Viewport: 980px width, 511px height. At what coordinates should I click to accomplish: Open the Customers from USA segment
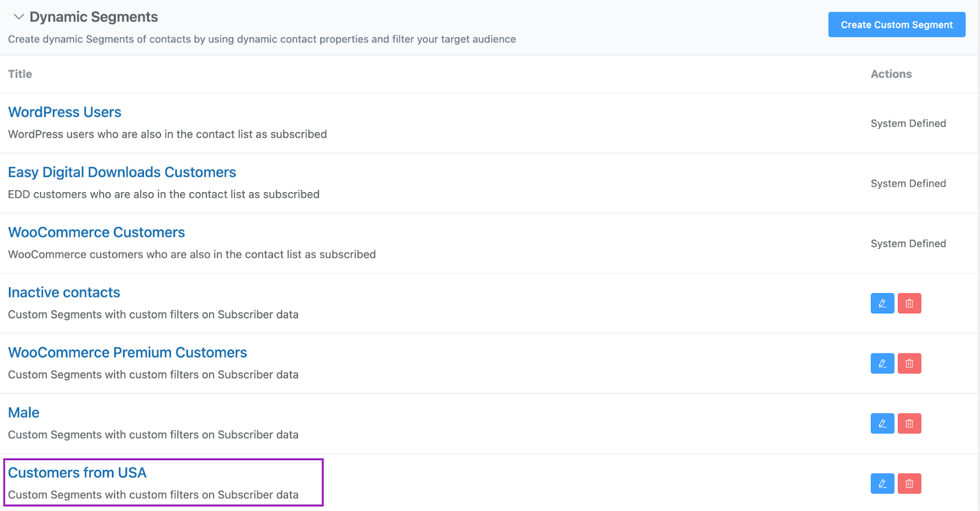click(x=77, y=472)
